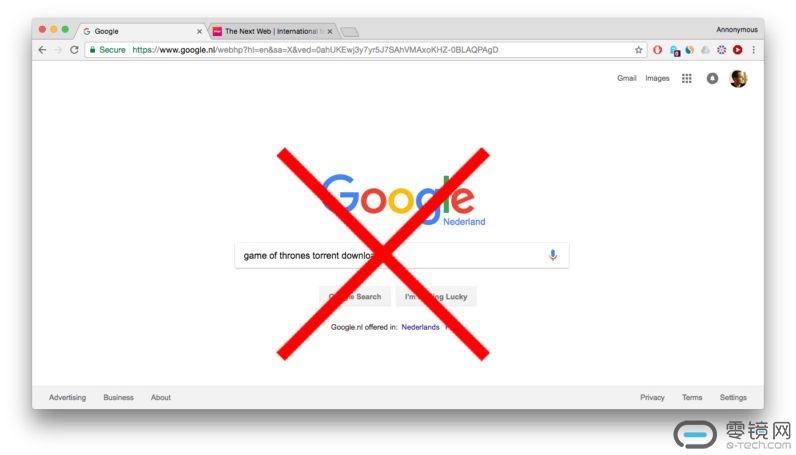Start voice search with the microphone icon

pyautogui.click(x=553, y=255)
